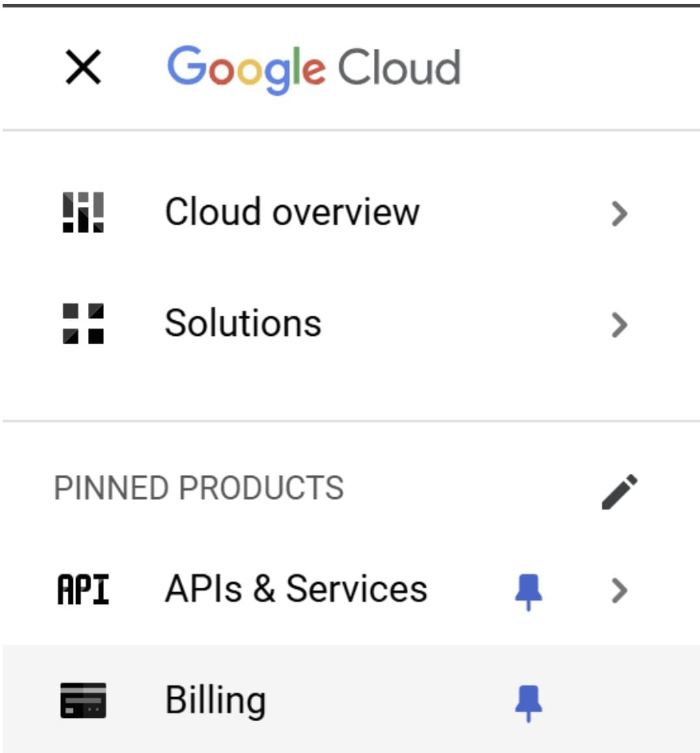Click the Billing credit card icon

click(x=83, y=700)
